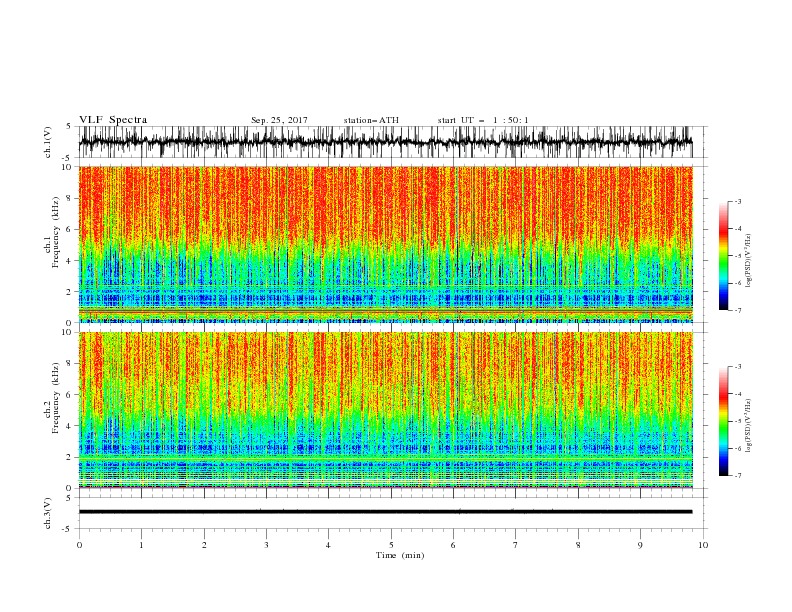Pick the ch.2 PSD color scale bar
792x612 pixels.
tap(724, 421)
